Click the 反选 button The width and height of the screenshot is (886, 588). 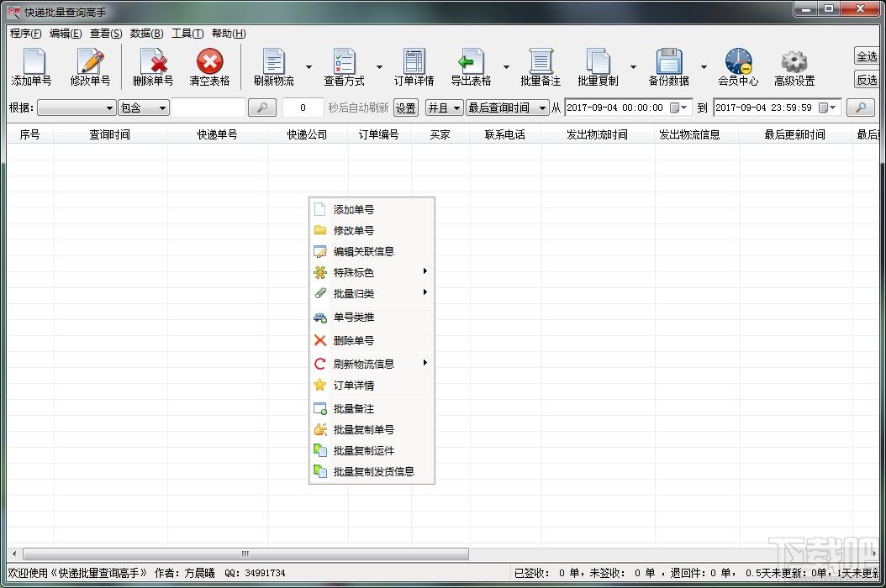867,79
